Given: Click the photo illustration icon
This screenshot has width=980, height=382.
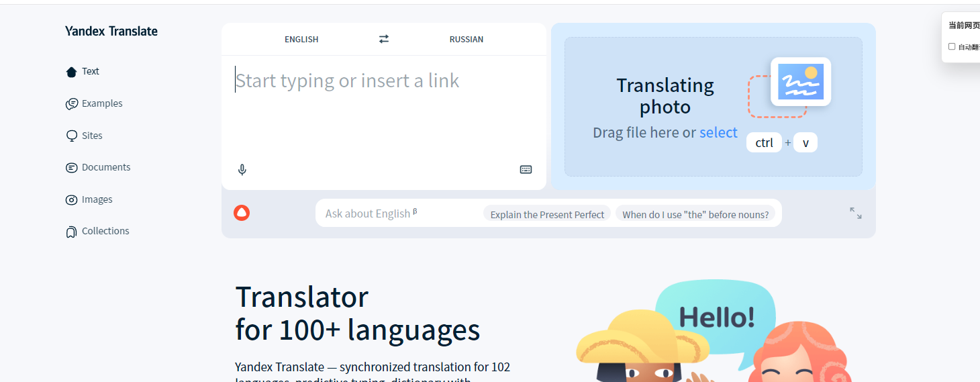Looking at the screenshot, I should click(x=800, y=82).
